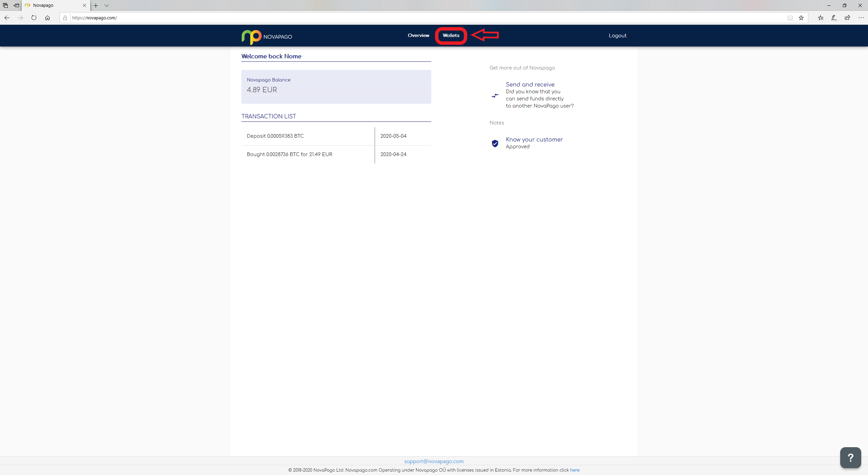Go to browser home page icon
Screen dimensions: 868x475
47,18
